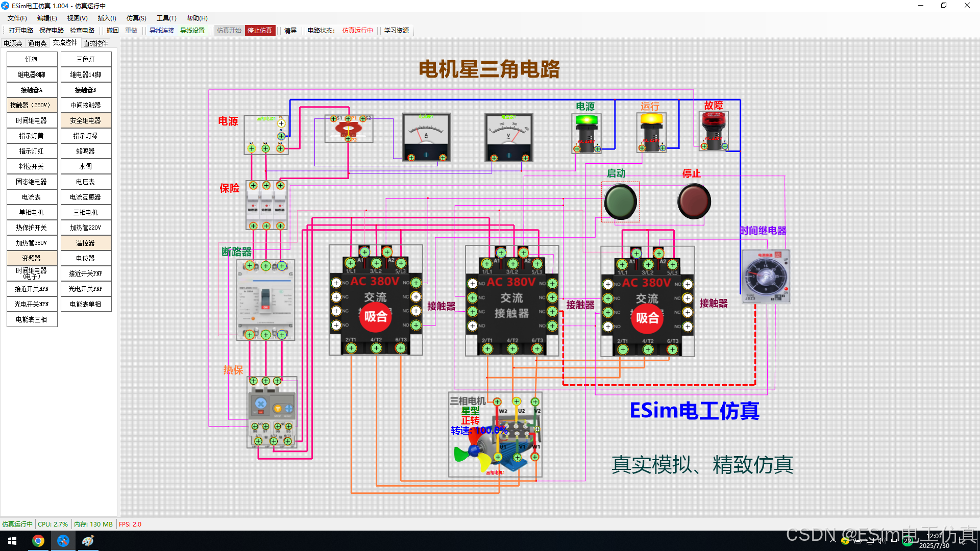Click the fuse holder under 保险
Screen dimensions: 980x551
point(266,204)
